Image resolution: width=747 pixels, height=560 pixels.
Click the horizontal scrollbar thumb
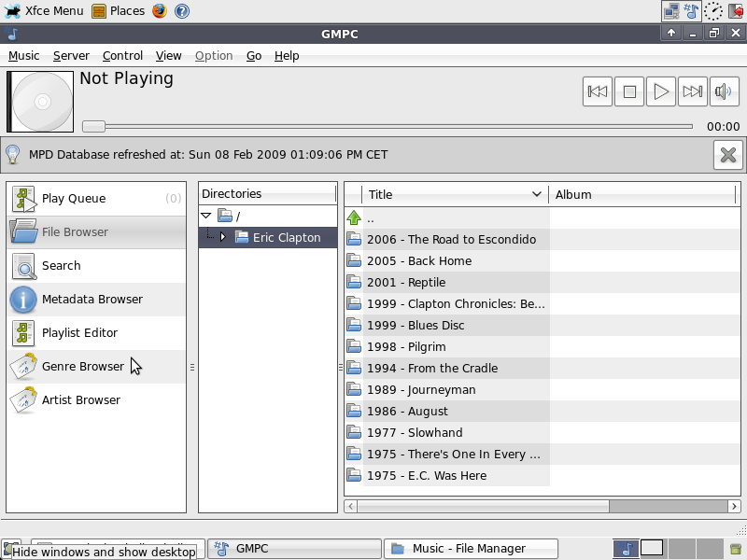(x=483, y=506)
